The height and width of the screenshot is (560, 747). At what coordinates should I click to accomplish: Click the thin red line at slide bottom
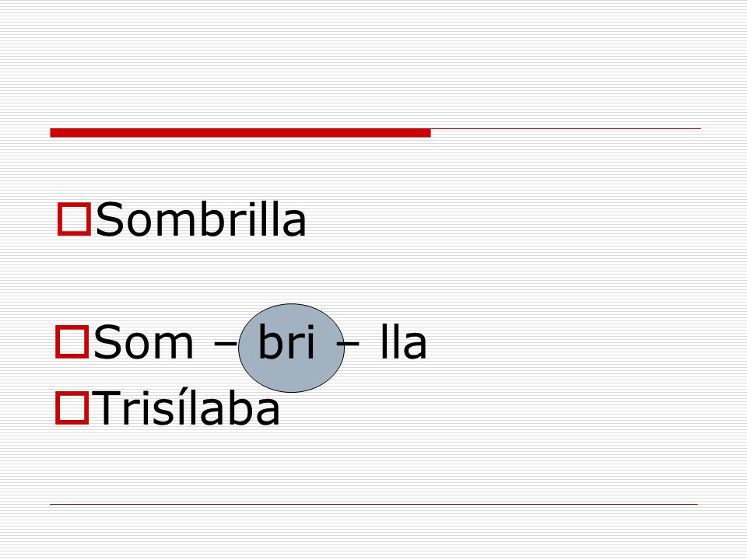pyautogui.click(x=373, y=504)
